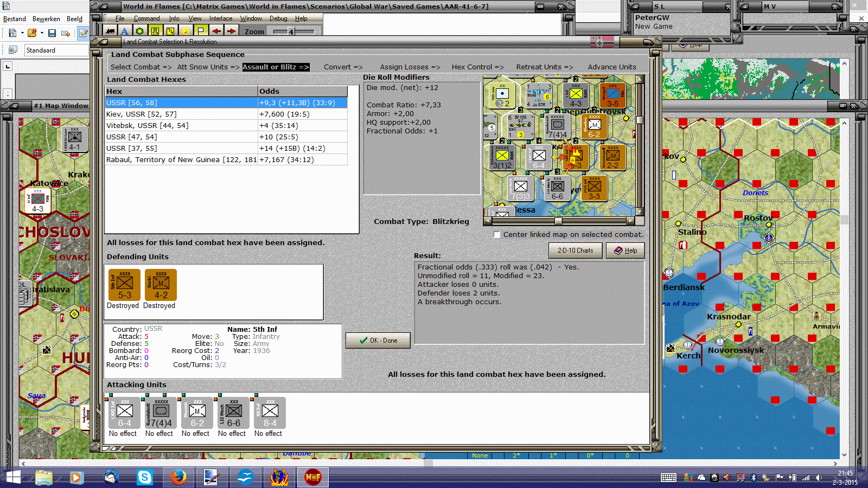Screen dimensions: 868x488
Task: Open the 2-D-10 Charts button
Action: click(x=575, y=251)
